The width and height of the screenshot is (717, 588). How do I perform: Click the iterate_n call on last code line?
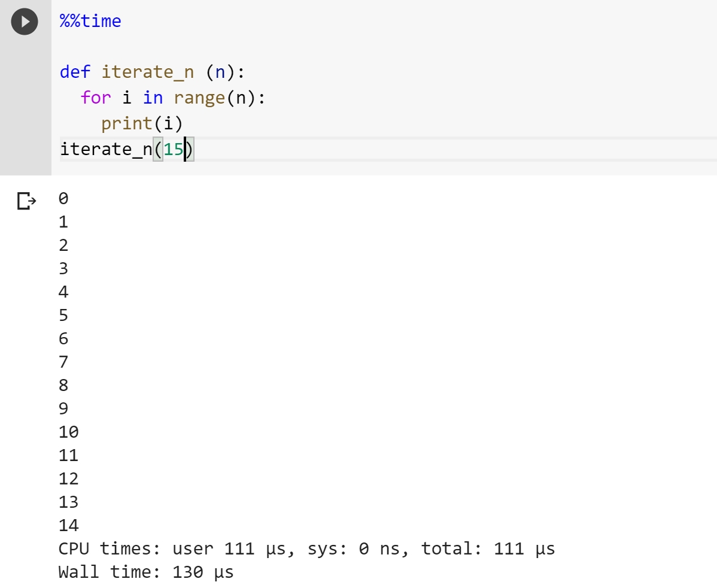[x=105, y=149]
